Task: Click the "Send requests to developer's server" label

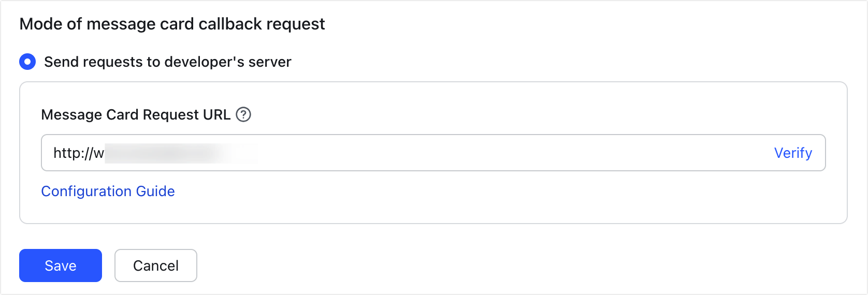Action: click(x=167, y=62)
